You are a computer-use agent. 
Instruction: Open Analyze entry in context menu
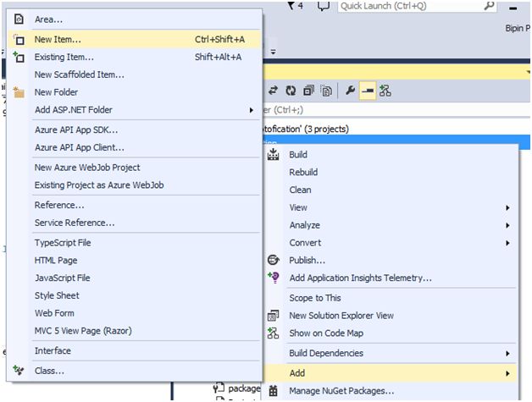pos(391,225)
